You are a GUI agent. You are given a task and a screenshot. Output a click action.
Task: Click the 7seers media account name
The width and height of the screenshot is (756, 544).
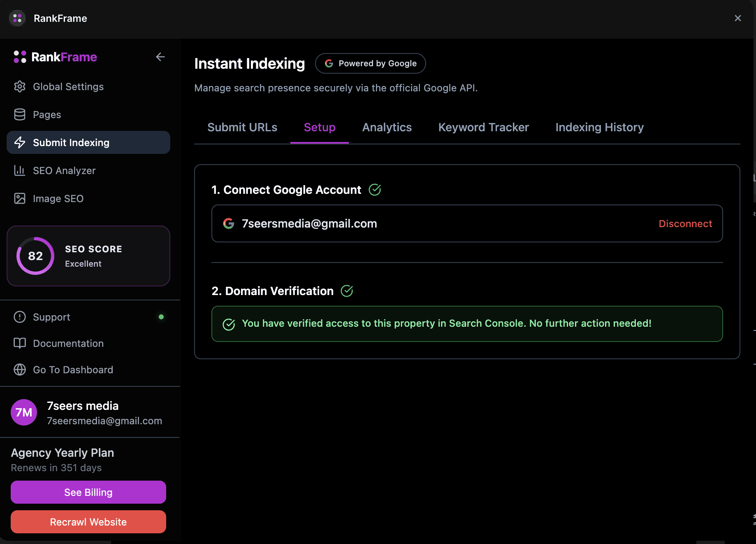click(83, 406)
